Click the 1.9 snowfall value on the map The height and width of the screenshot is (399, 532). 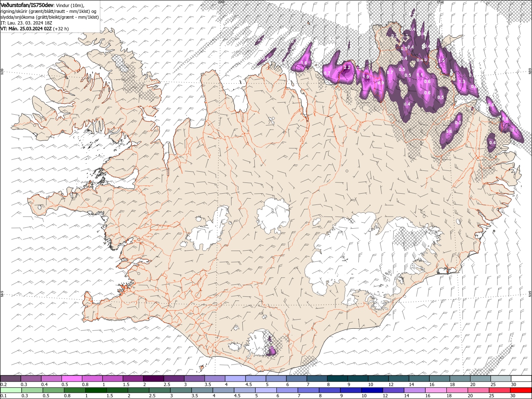(366, 77)
